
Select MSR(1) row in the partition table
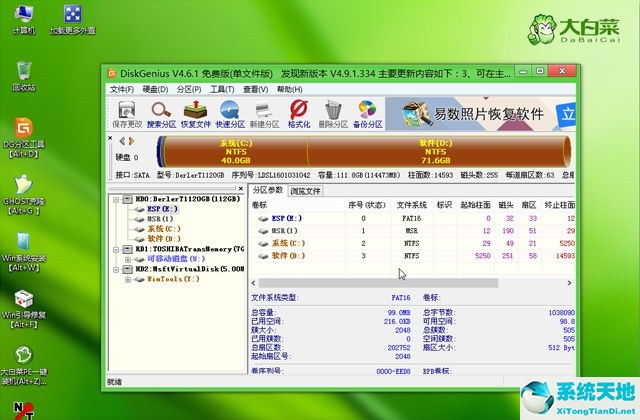(x=412, y=231)
